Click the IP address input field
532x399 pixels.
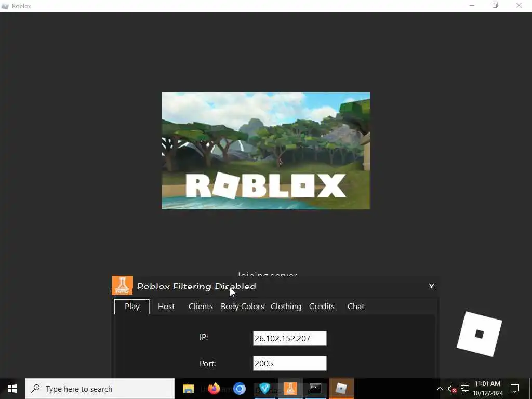pyautogui.click(x=290, y=339)
